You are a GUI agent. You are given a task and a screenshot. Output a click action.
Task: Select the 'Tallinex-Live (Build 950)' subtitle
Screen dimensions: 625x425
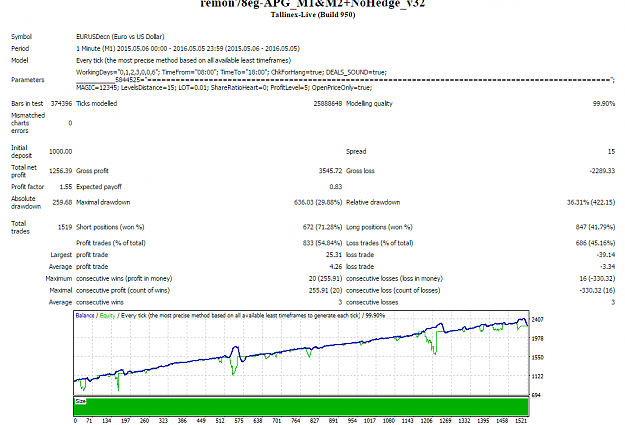313,15
